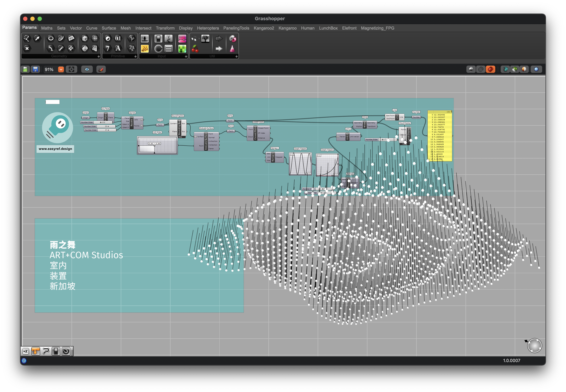Click the cherry icon in Util panel
Screen dimensions: 566x392
pyautogui.click(x=195, y=49)
